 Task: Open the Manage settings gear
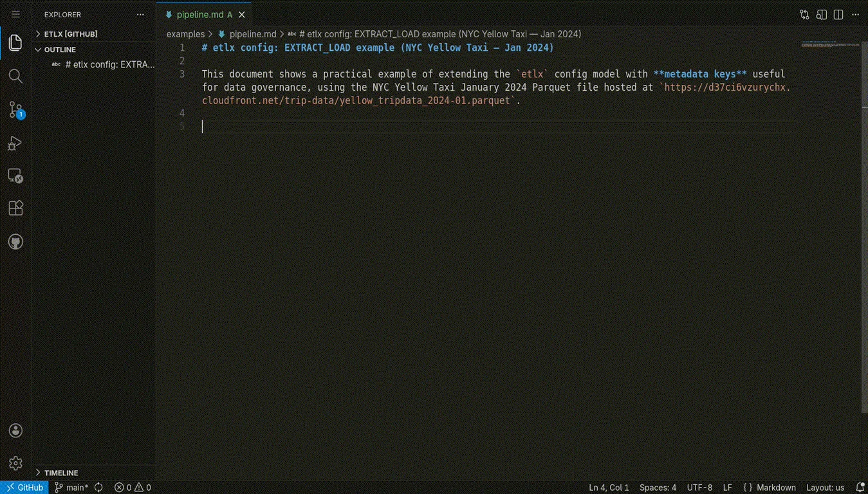point(15,462)
